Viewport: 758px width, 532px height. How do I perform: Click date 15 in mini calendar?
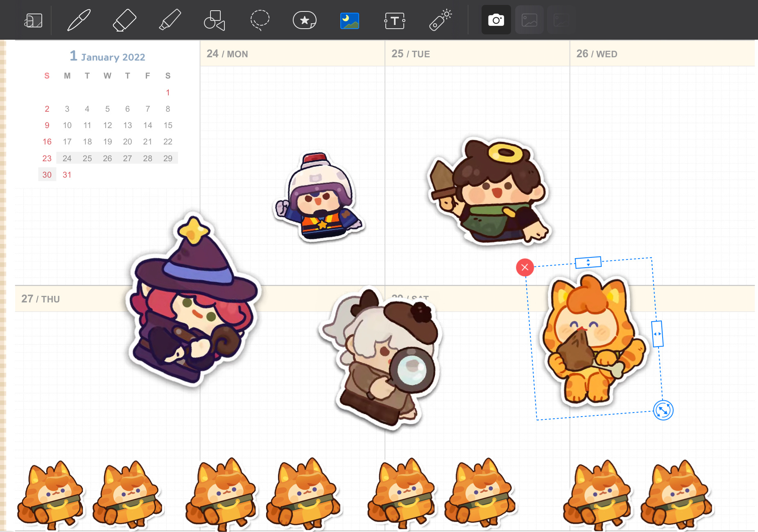[x=168, y=125]
